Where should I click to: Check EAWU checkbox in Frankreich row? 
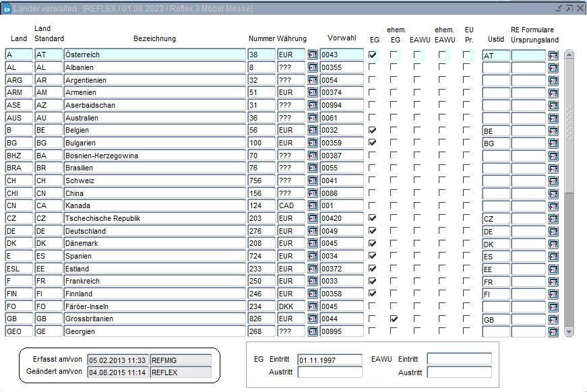(417, 281)
